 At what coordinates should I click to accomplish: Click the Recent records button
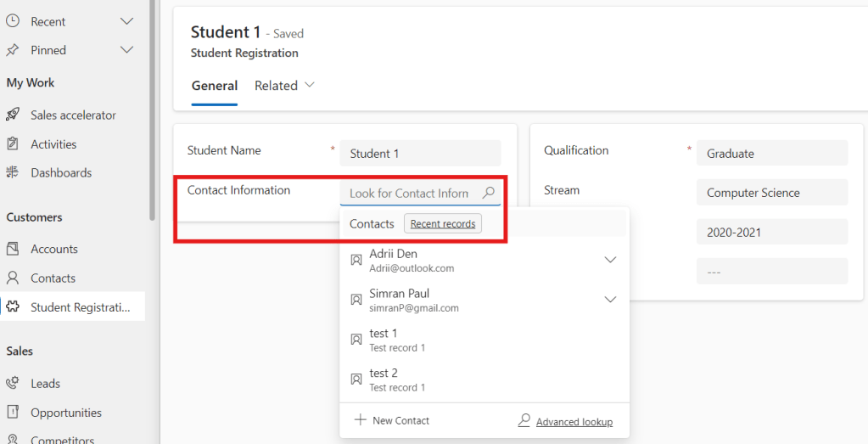[x=442, y=224]
